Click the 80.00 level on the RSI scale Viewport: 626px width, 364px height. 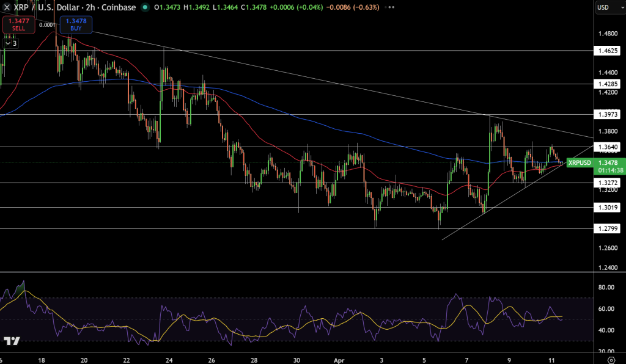[x=606, y=286]
